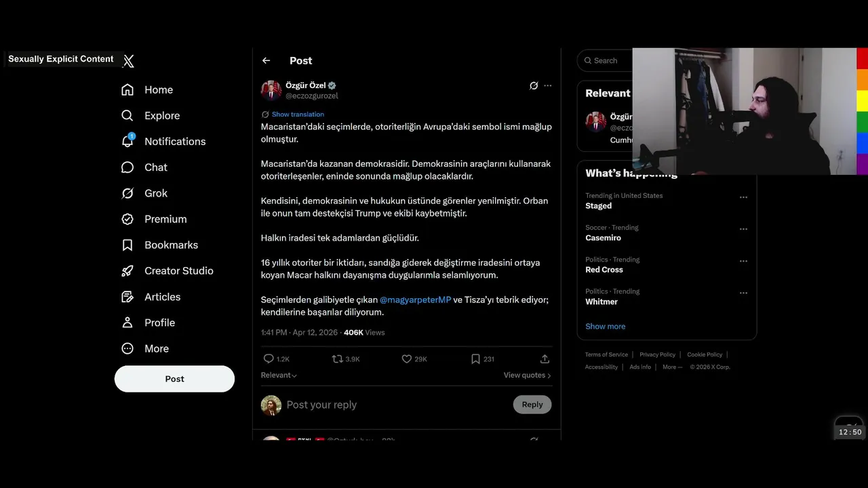The width and height of the screenshot is (868, 488).
Task: Open Cookie Policy link
Action: click(x=705, y=354)
